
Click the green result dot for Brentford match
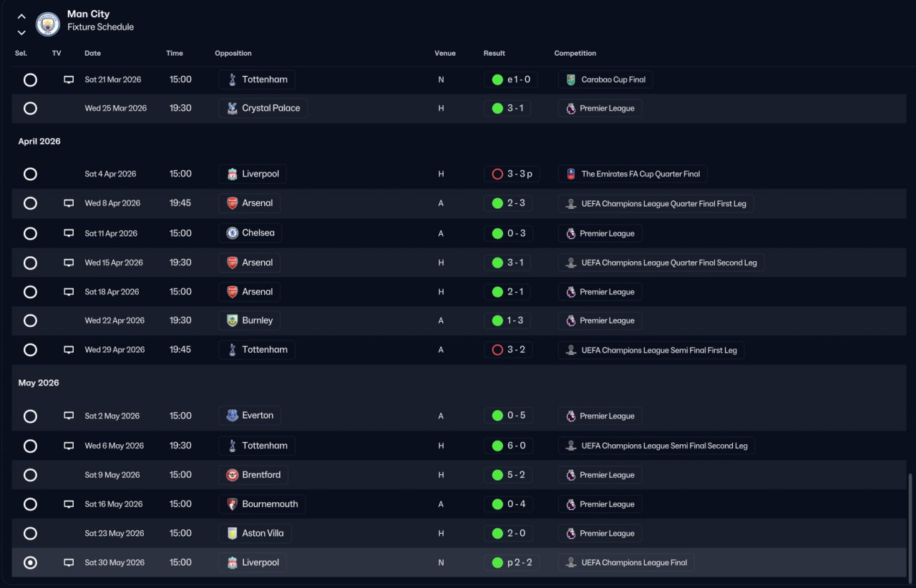[x=497, y=475]
